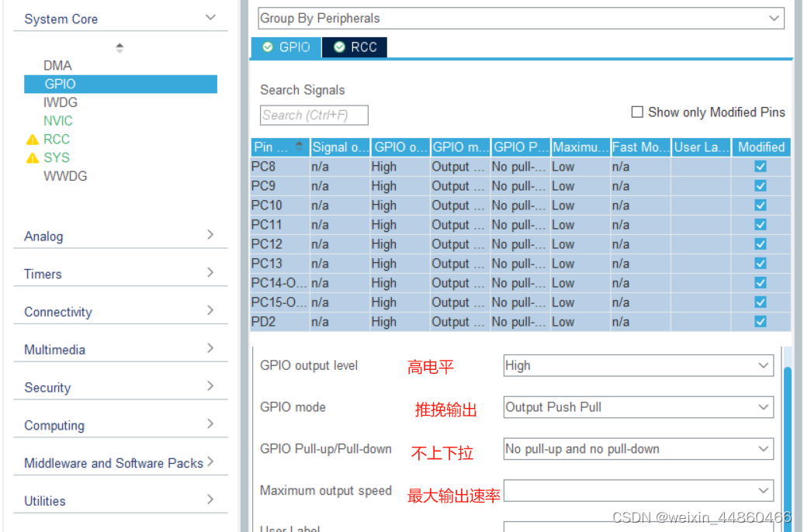Open the Maximum output speed dropdown
The width and height of the screenshot is (804, 532).
coord(764,490)
